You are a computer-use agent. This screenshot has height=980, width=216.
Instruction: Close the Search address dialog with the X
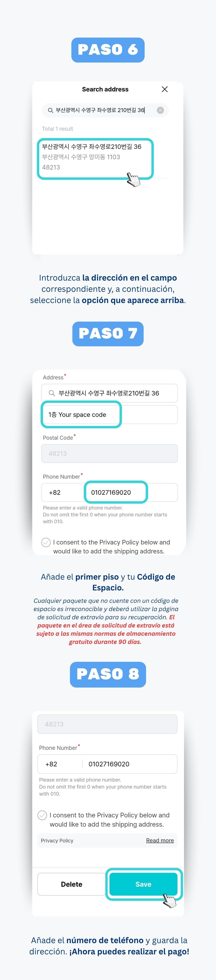(165, 89)
